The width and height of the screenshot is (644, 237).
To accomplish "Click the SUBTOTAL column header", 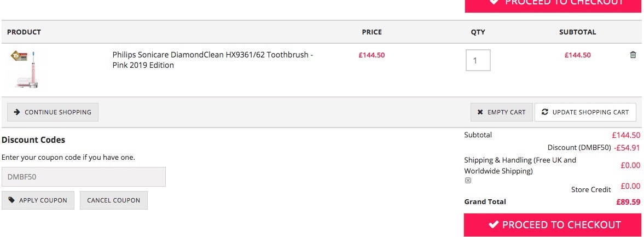I will (x=577, y=32).
